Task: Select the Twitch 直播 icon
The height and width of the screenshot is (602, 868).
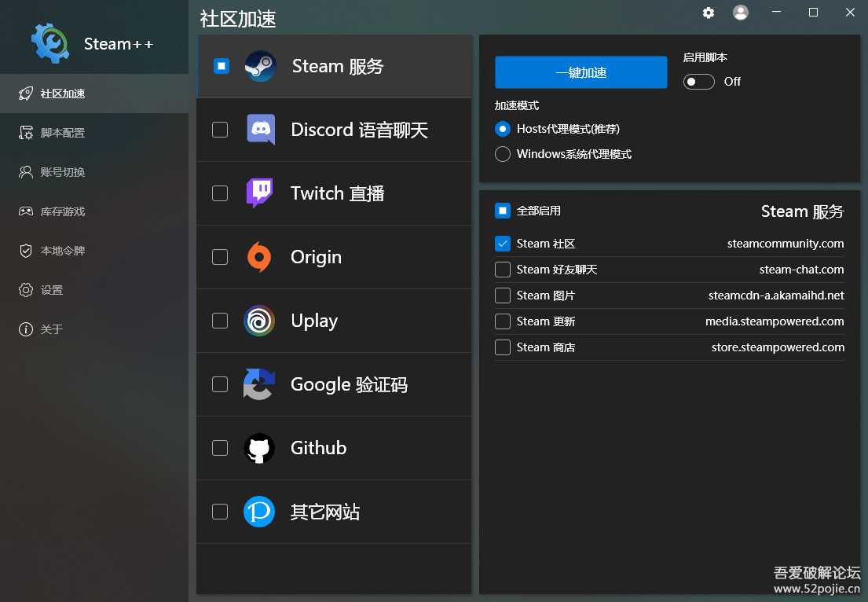Action: point(259,193)
